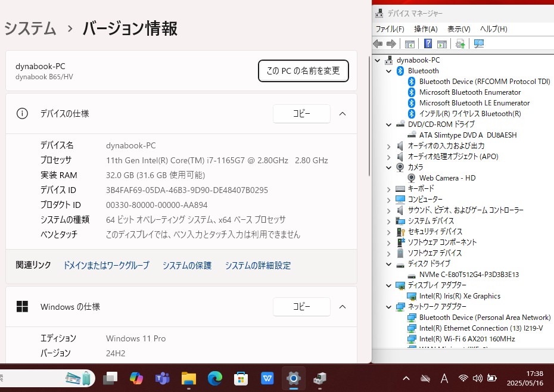
Task: Click the Intel Iris Xe Graphics adapter icon
Action: [412, 296]
